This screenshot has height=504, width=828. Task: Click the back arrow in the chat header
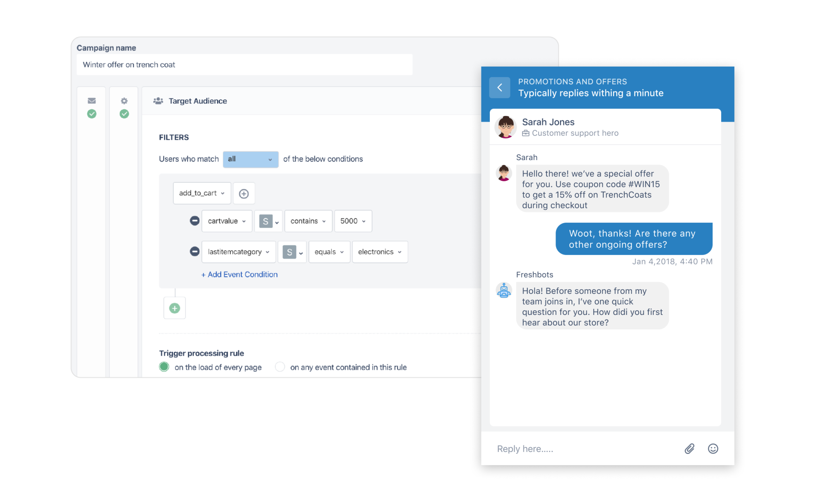[x=500, y=88]
